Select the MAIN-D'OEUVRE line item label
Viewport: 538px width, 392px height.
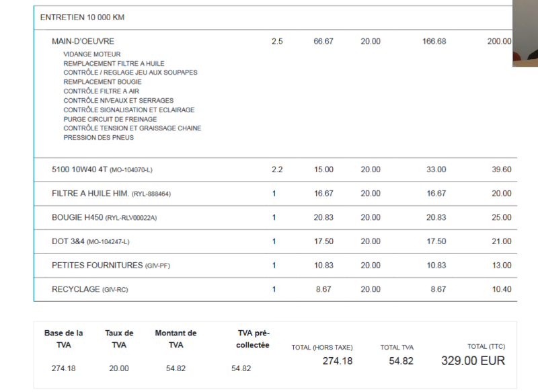83,42
